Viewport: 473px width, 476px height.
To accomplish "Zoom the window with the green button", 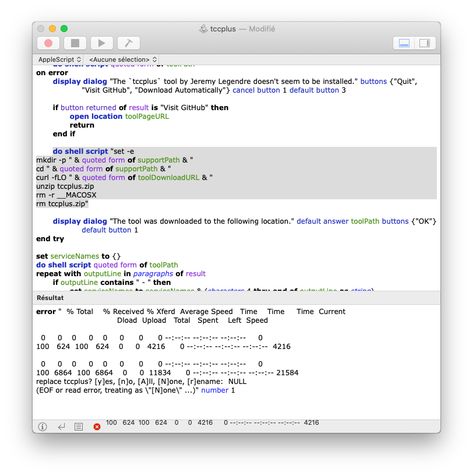I will click(64, 29).
